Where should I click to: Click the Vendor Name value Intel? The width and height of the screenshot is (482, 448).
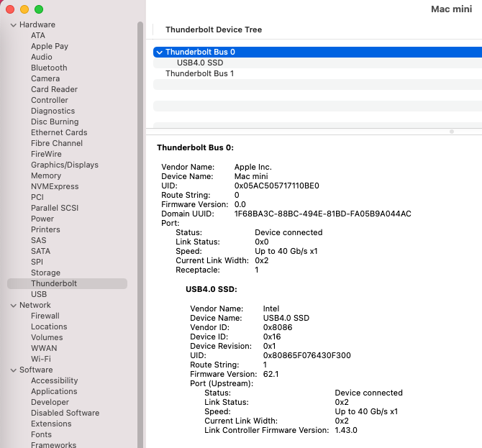[271, 308]
